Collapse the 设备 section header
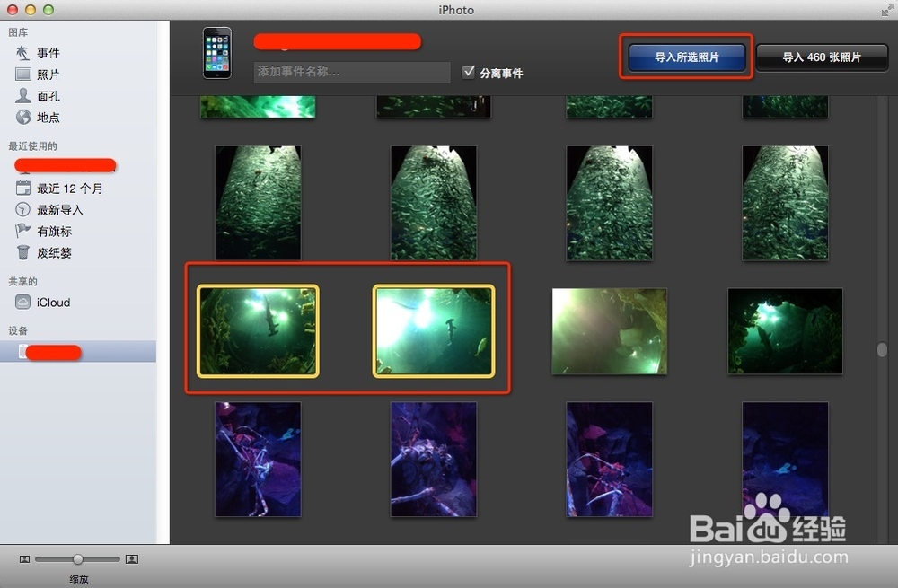Viewport: 898px width, 588px height. (22, 330)
